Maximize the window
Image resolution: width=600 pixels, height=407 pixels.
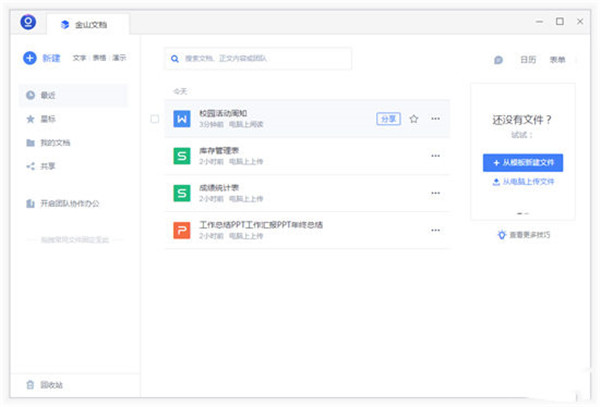[560, 21]
